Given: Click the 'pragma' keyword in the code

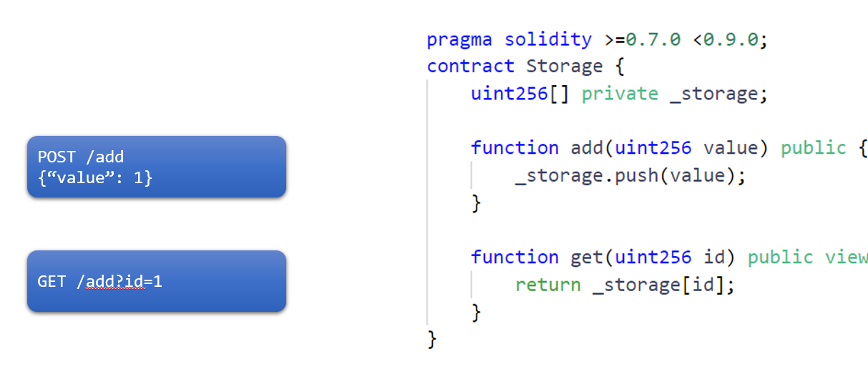Looking at the screenshot, I should [459, 39].
